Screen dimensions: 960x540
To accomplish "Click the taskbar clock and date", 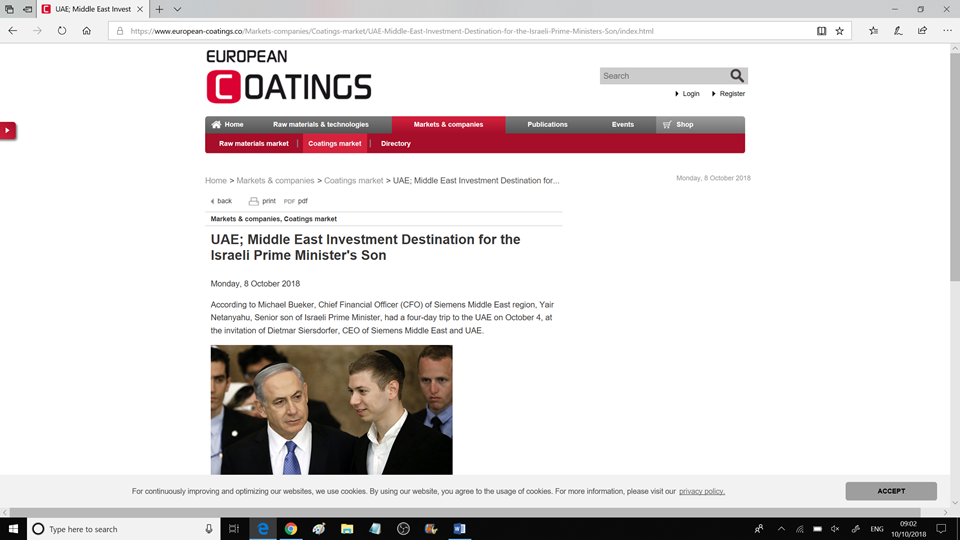I will click(x=909, y=529).
